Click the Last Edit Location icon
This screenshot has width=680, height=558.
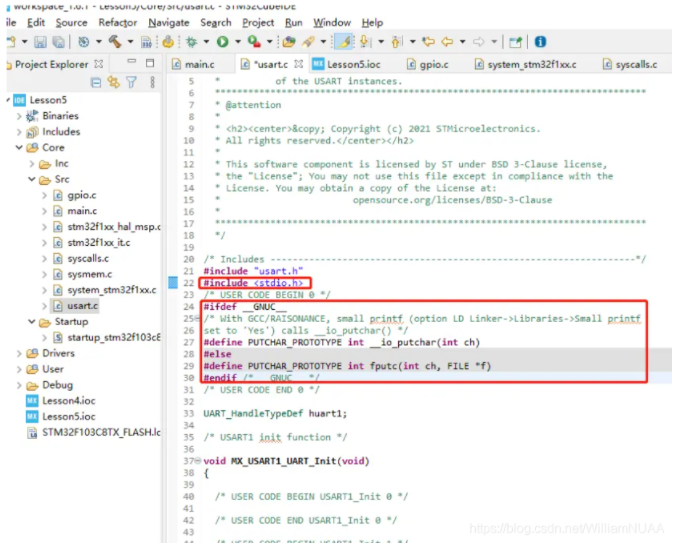pyautogui.click(x=428, y=42)
